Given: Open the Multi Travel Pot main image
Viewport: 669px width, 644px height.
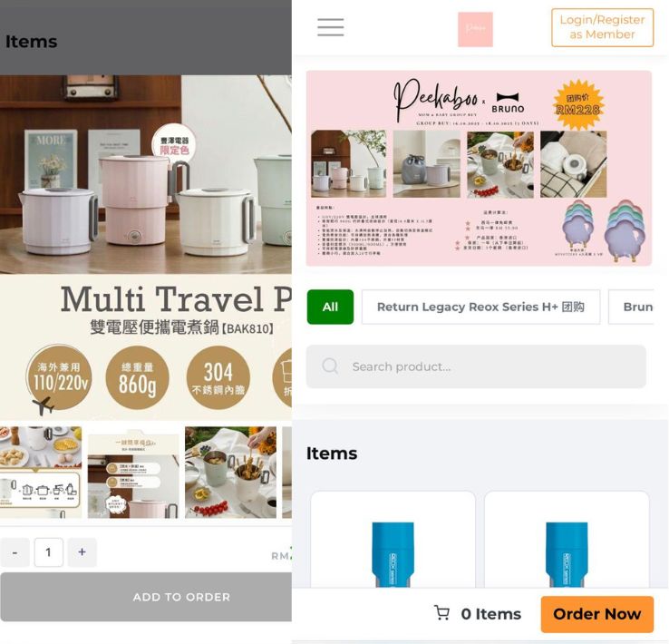Looking at the screenshot, I should pos(146,248).
